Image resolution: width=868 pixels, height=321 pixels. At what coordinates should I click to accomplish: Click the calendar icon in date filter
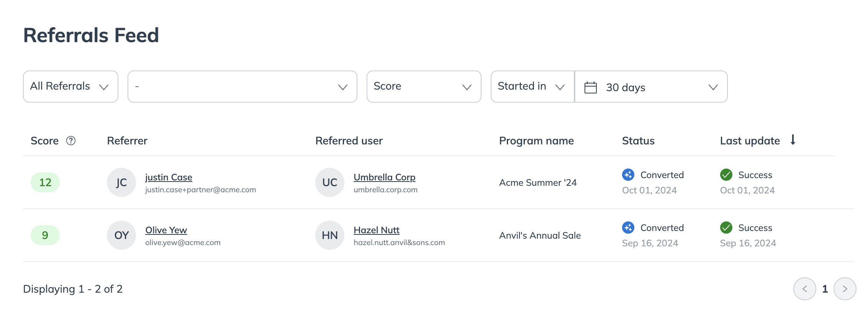[x=590, y=87]
